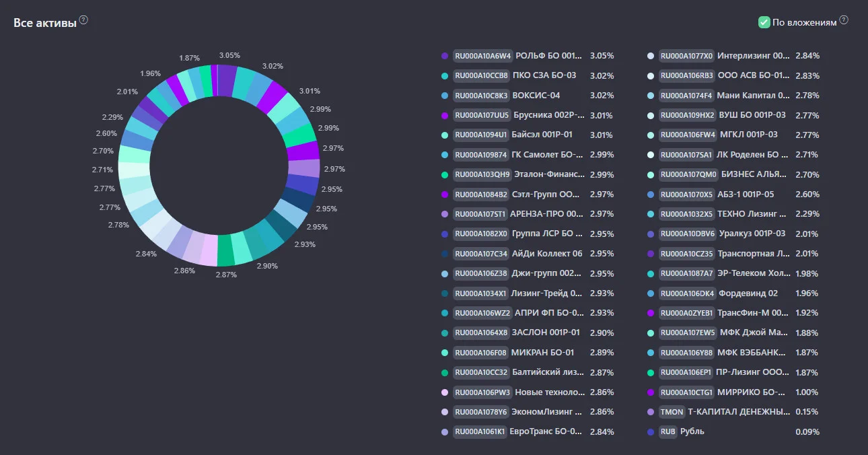868x455 pixels.
Task: Open help icon next to По вложениям
Action: (x=844, y=20)
